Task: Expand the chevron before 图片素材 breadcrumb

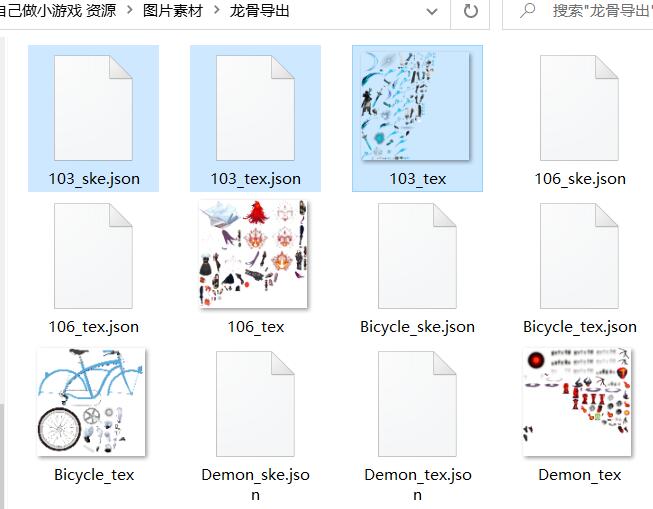Action: click(x=130, y=10)
